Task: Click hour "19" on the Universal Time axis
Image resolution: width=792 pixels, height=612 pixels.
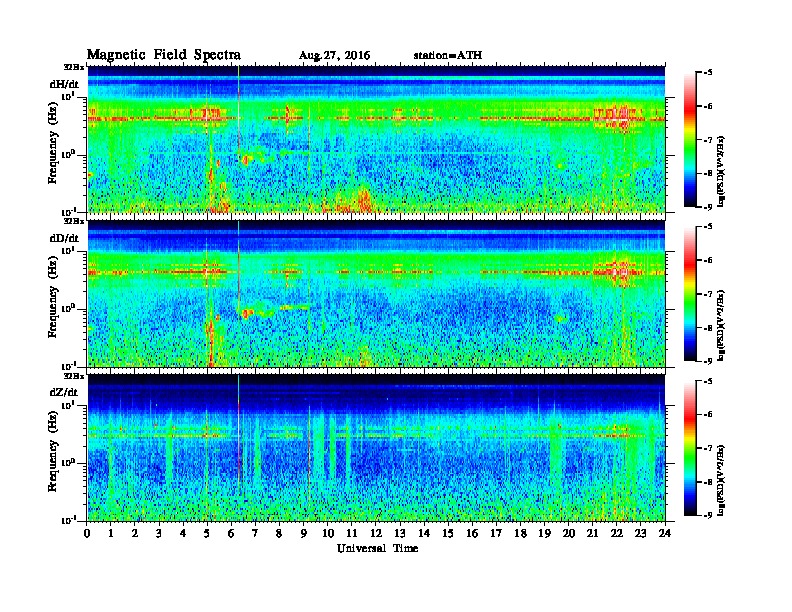Action: pos(544,533)
